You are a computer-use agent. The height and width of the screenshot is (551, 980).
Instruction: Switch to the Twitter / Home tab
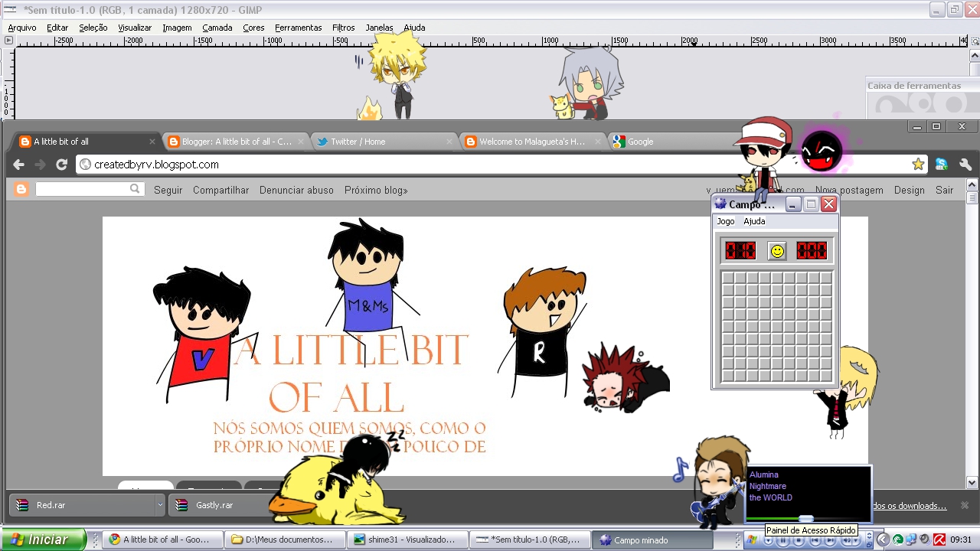[360, 141]
